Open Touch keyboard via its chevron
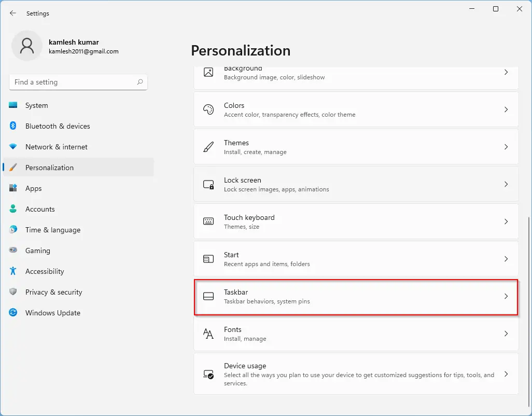Viewport: 532px width, 416px height. 506,221
